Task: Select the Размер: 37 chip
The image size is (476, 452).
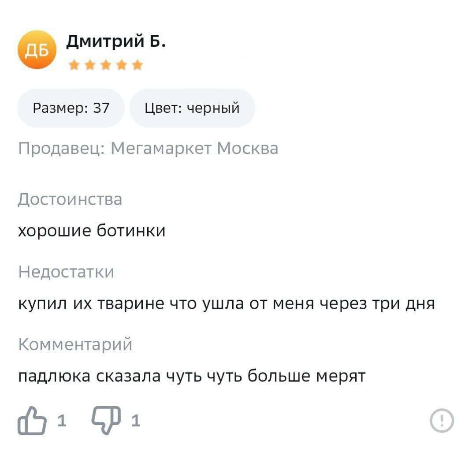Action: click(71, 108)
